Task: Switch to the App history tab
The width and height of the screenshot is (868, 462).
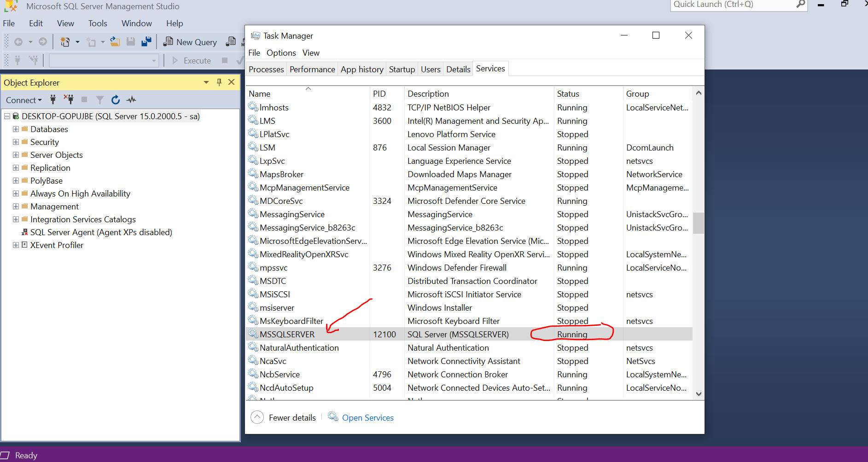Action: (x=362, y=69)
